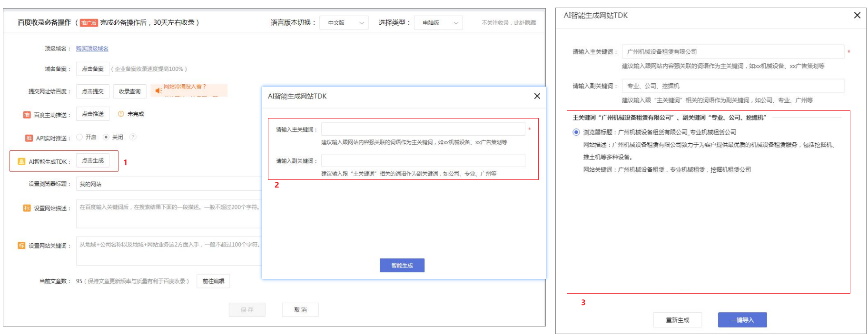Click the 前往编辑 button
The image size is (868, 336).
coord(213,281)
